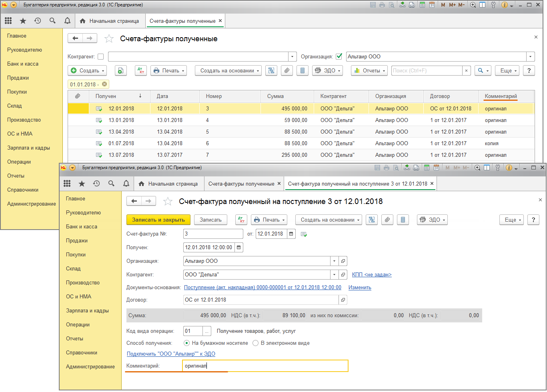Screen dimensions: 547x392
Task: Expand Организация filter dropdown in list
Action: click(x=531, y=57)
